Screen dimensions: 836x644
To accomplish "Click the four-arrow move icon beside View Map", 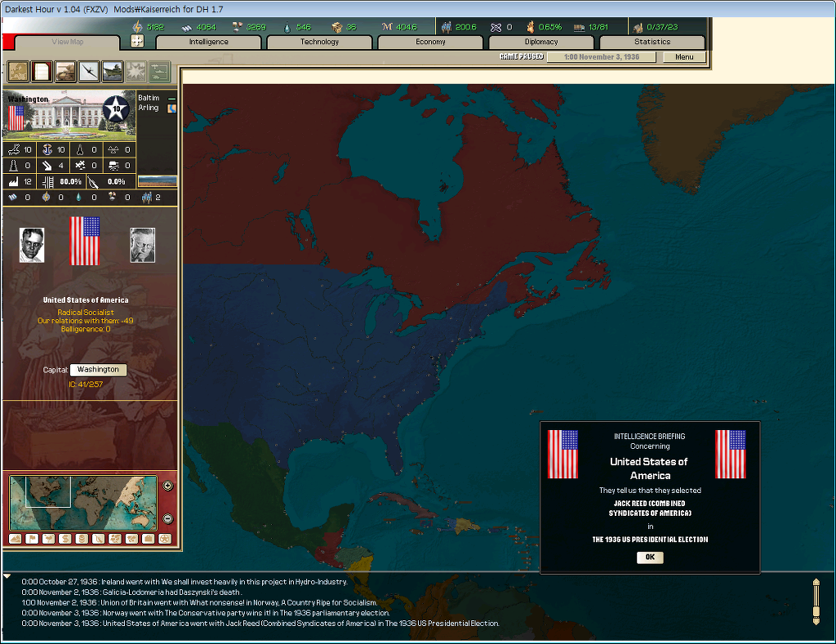I will [x=137, y=41].
